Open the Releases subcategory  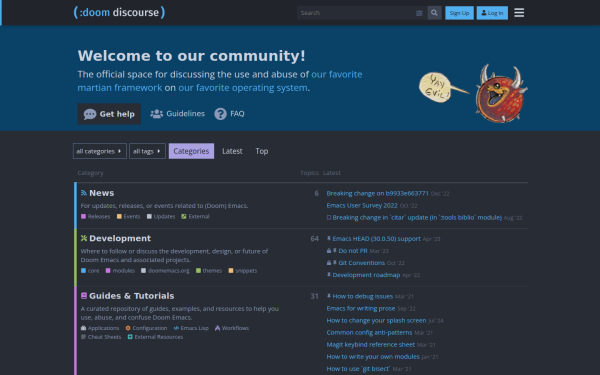(x=96, y=216)
